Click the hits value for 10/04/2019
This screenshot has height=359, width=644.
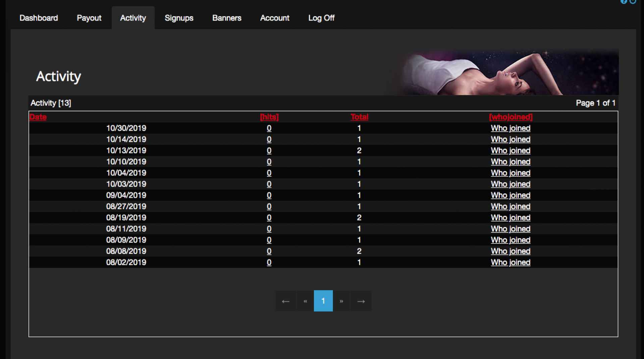(x=269, y=173)
